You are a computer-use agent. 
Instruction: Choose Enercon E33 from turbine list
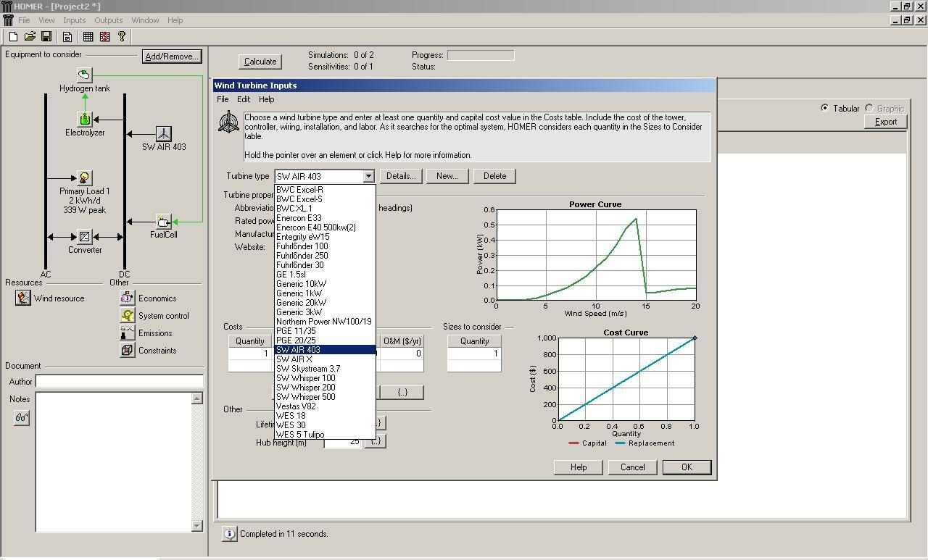pos(325,218)
